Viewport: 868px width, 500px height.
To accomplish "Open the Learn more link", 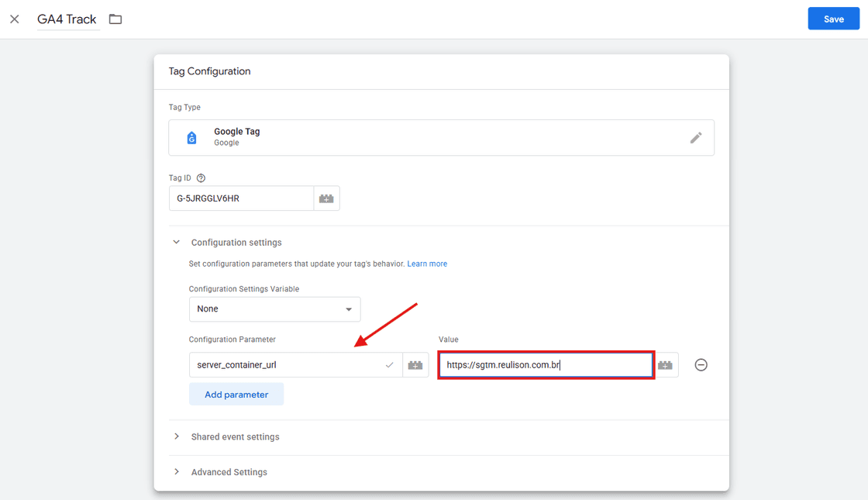I will (x=427, y=263).
